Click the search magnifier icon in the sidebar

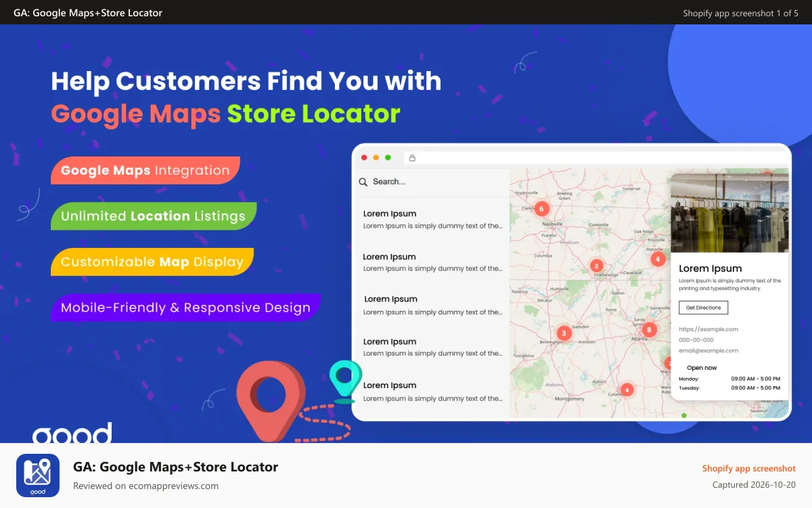point(363,182)
